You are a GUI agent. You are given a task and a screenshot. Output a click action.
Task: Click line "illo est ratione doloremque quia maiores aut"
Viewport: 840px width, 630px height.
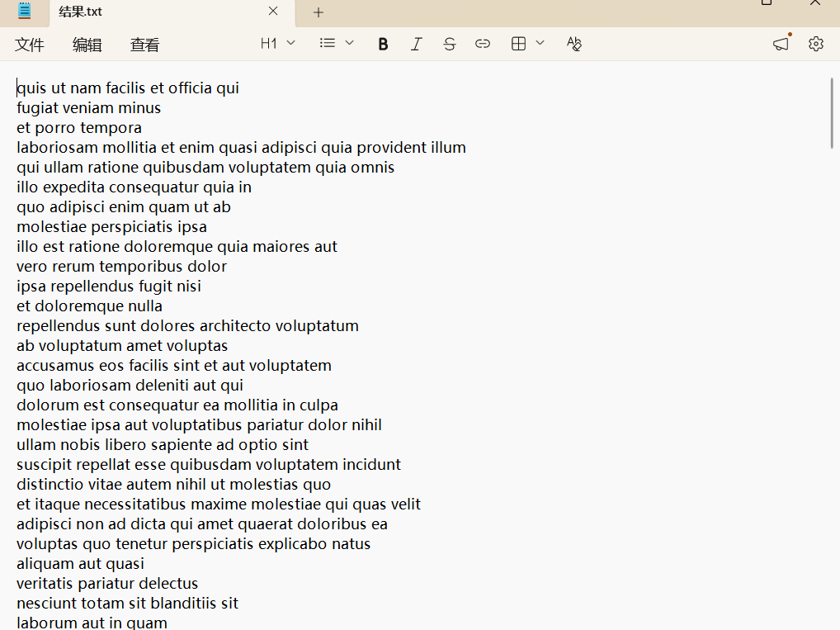(177, 247)
